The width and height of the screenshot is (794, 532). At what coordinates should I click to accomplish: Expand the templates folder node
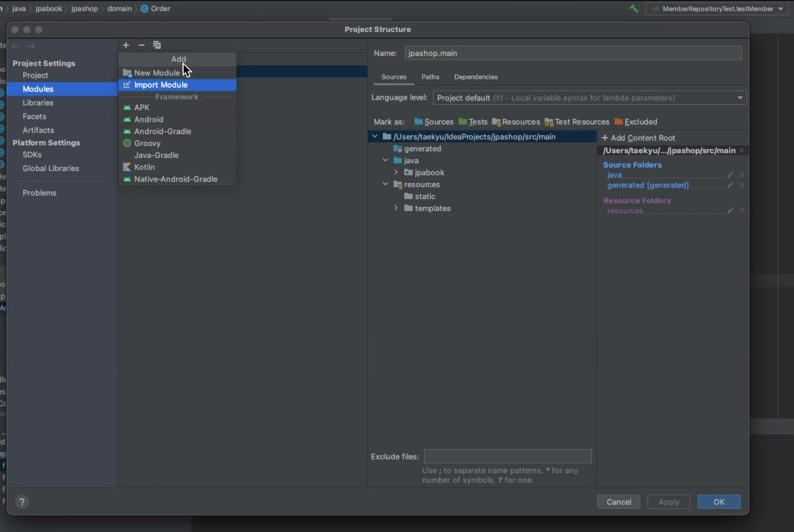396,208
